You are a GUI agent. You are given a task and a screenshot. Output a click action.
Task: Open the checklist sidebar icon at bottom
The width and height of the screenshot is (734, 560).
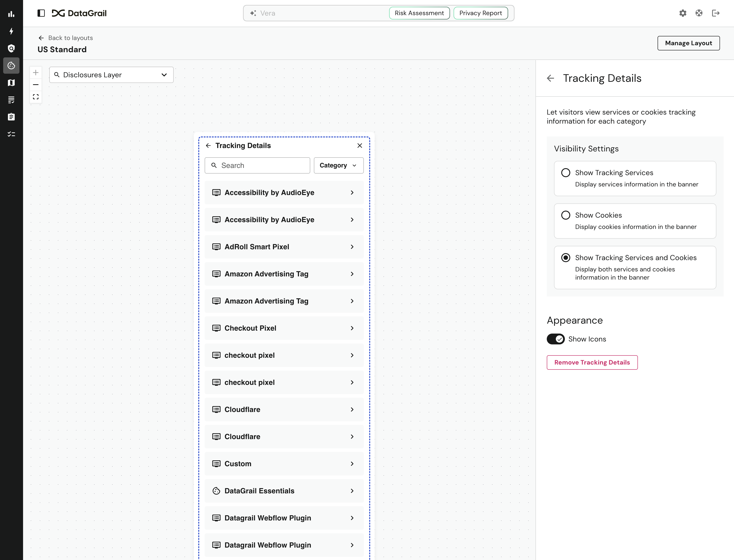tap(11, 134)
